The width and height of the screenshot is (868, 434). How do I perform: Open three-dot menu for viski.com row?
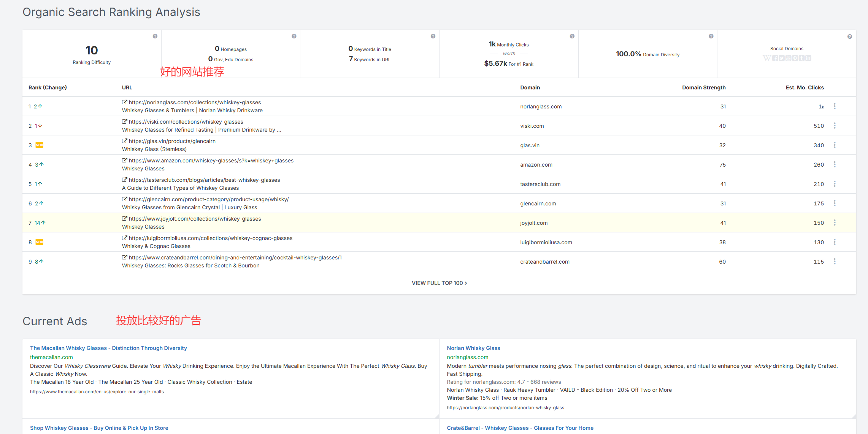[x=835, y=126]
